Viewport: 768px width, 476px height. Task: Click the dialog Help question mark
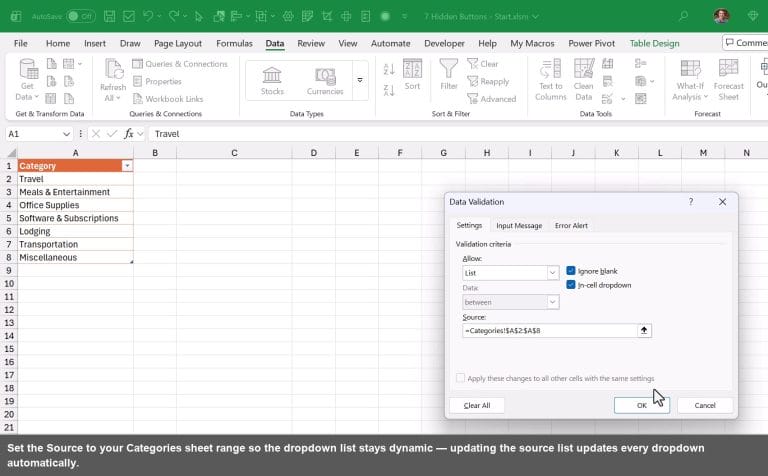[x=691, y=202]
